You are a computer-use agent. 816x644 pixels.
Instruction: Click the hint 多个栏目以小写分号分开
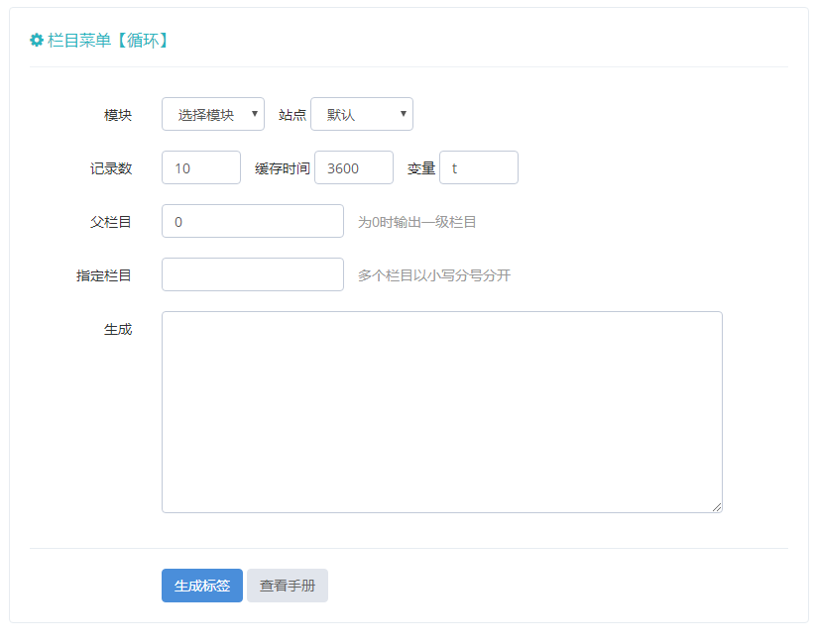tap(434, 275)
